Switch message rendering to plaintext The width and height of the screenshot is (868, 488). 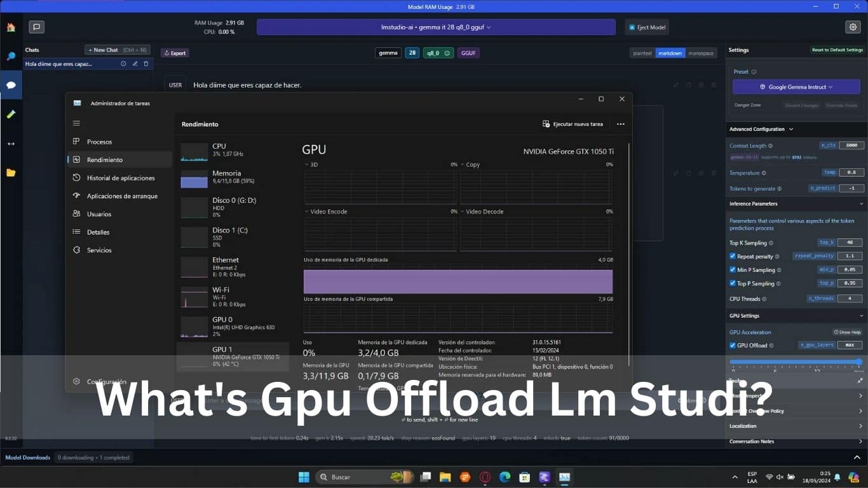pos(642,53)
